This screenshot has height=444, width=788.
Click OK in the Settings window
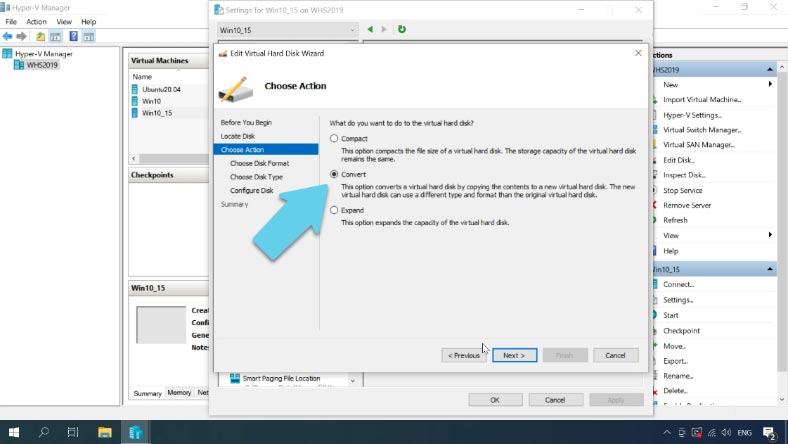[x=495, y=400]
